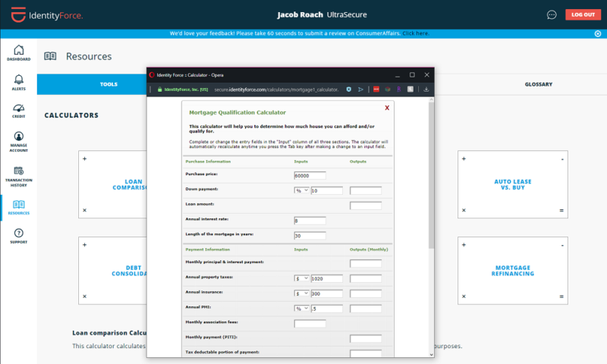This screenshot has width=607, height=364.
Task: Open Down payment unit dropdown
Action: coord(301,190)
